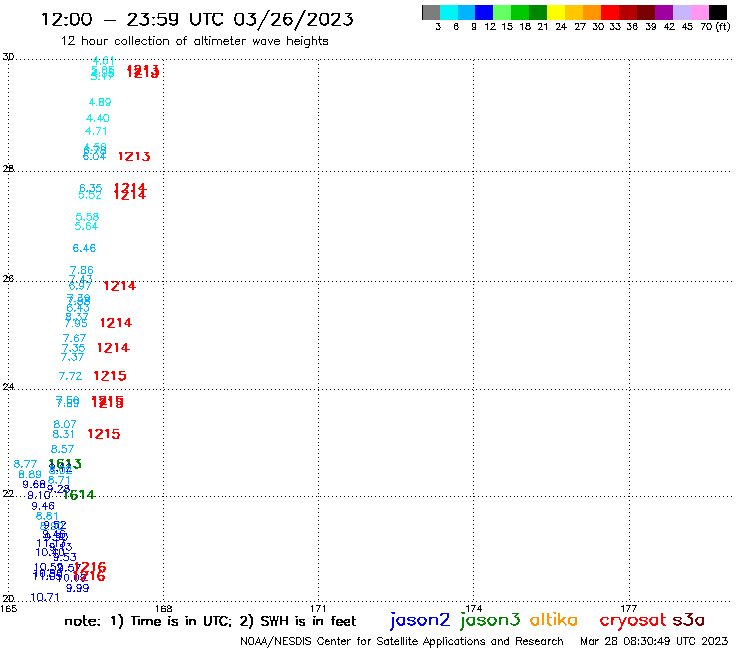The width and height of the screenshot is (740, 650).
Task: Click the red 1215 time beside 7.72
Action: 110,376
